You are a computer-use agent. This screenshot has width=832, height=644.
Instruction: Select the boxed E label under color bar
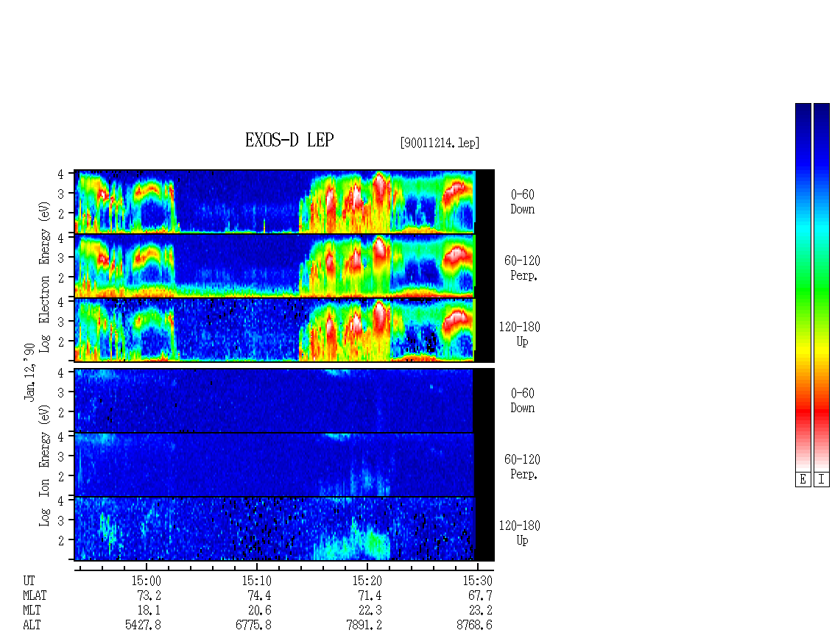[x=803, y=480]
